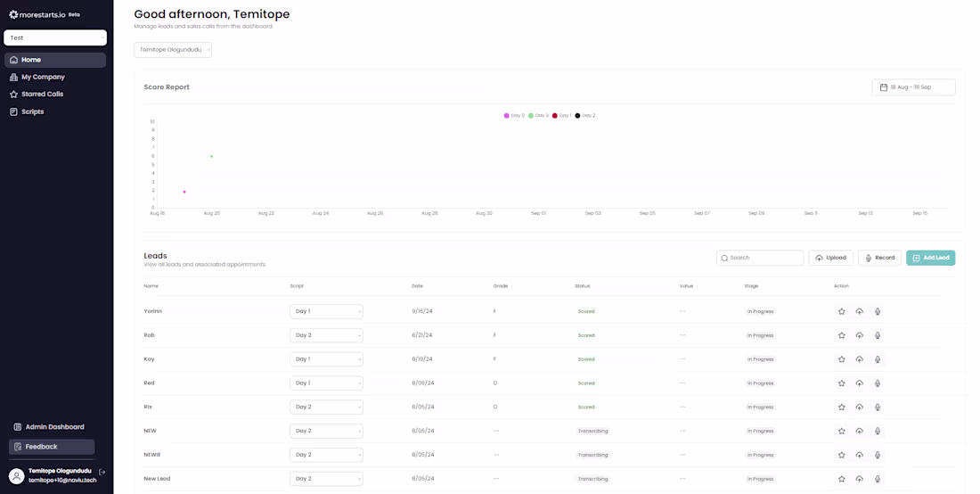Upload a call for Rob
Screen dimensions: 980x494
(860, 335)
